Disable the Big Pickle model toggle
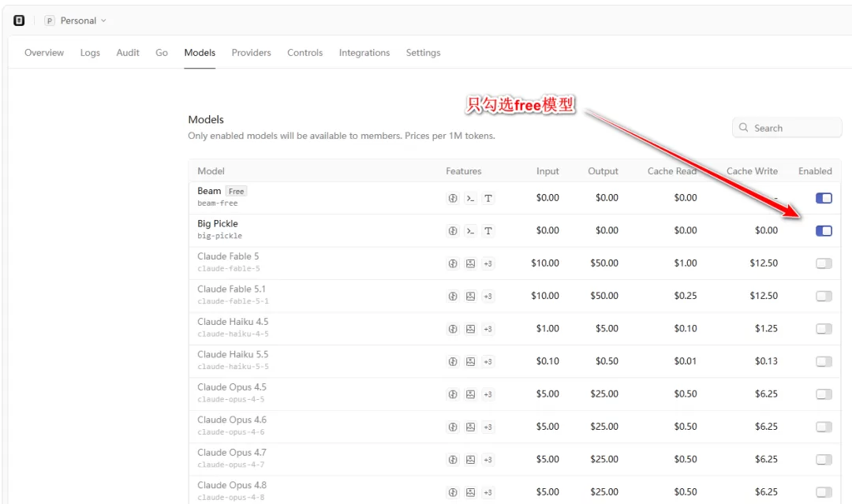Viewport: 852px width, 504px height. pyautogui.click(x=824, y=231)
